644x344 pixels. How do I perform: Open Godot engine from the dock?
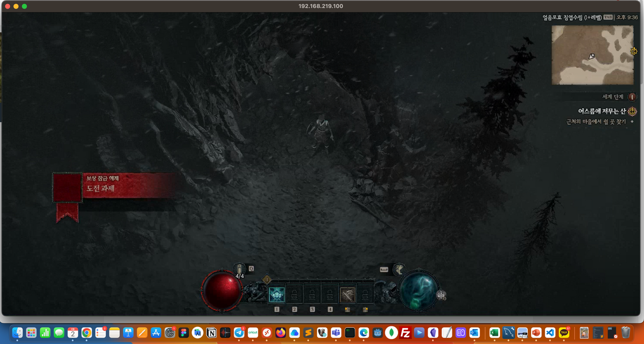click(377, 332)
